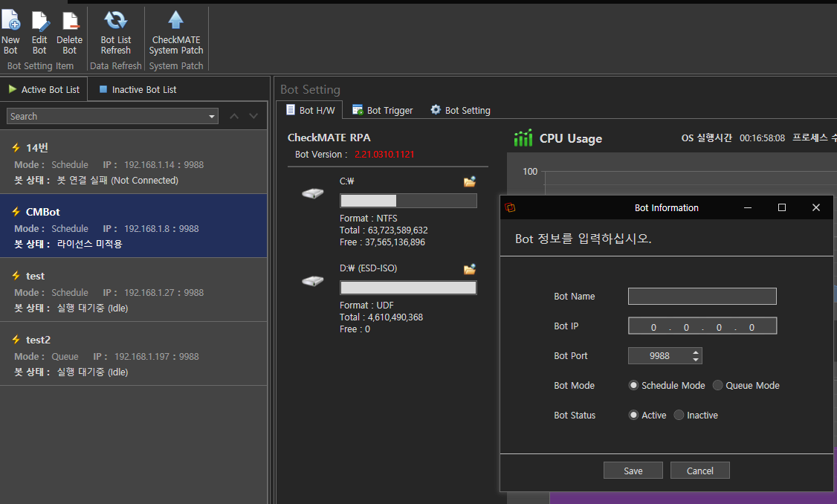The width and height of the screenshot is (837, 504).
Task: Open the Bot Trigger tab
Action: [383, 111]
